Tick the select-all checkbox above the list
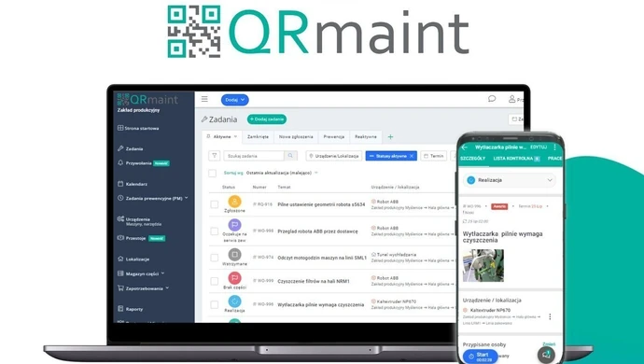The height and width of the screenshot is (364, 644). 213,173
